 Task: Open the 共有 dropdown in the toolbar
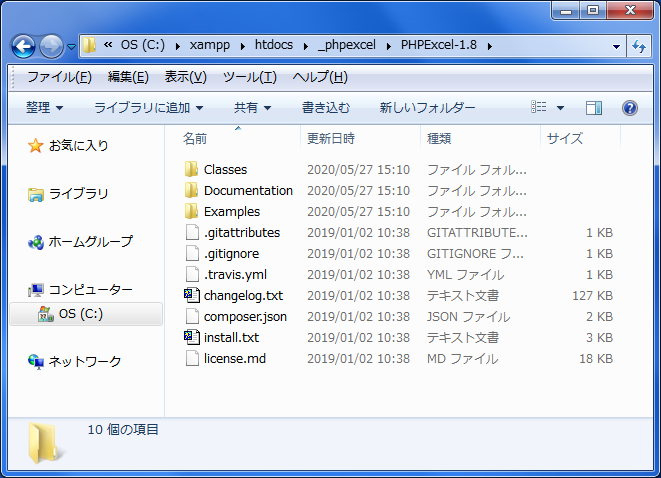tap(252, 108)
